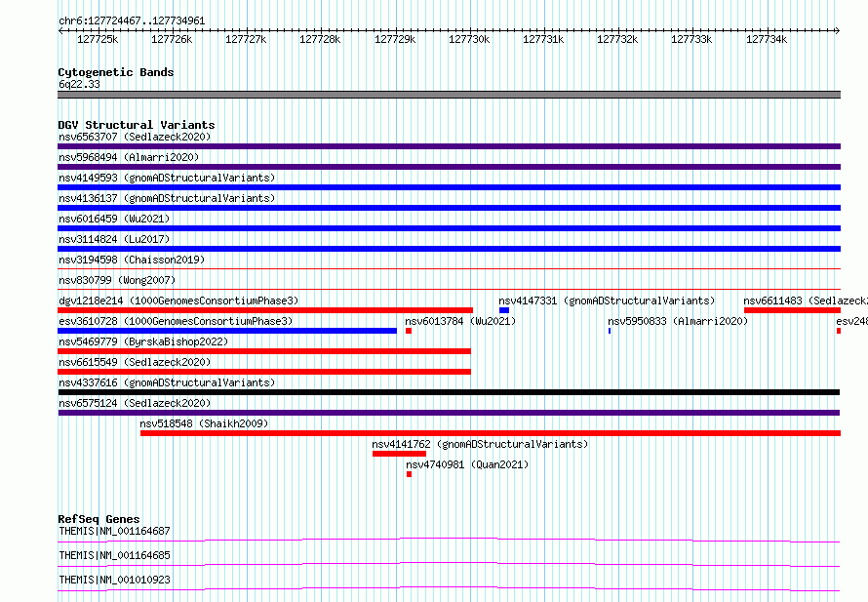Click the nsv6563707 (Sedlazeck2020) label
Image resolution: width=868 pixels, height=602 pixels.
(x=135, y=137)
